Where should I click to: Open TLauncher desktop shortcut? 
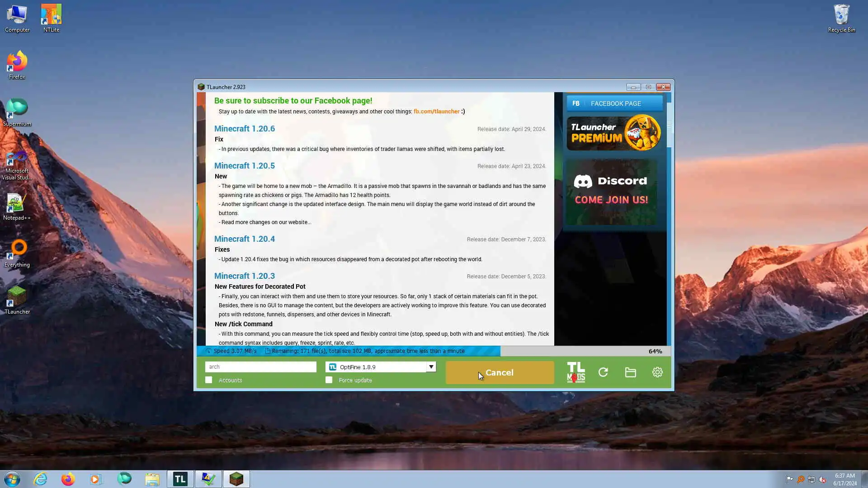17,300
